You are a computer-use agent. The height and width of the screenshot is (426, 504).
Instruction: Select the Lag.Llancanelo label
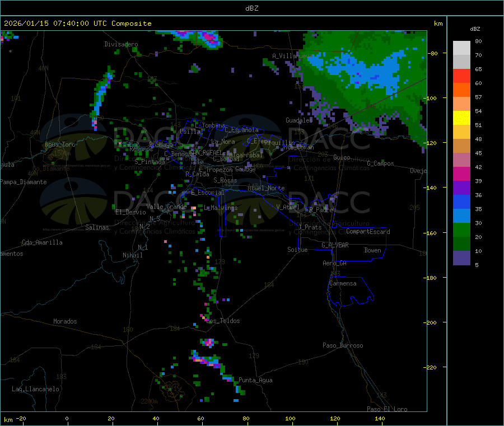tap(36, 389)
